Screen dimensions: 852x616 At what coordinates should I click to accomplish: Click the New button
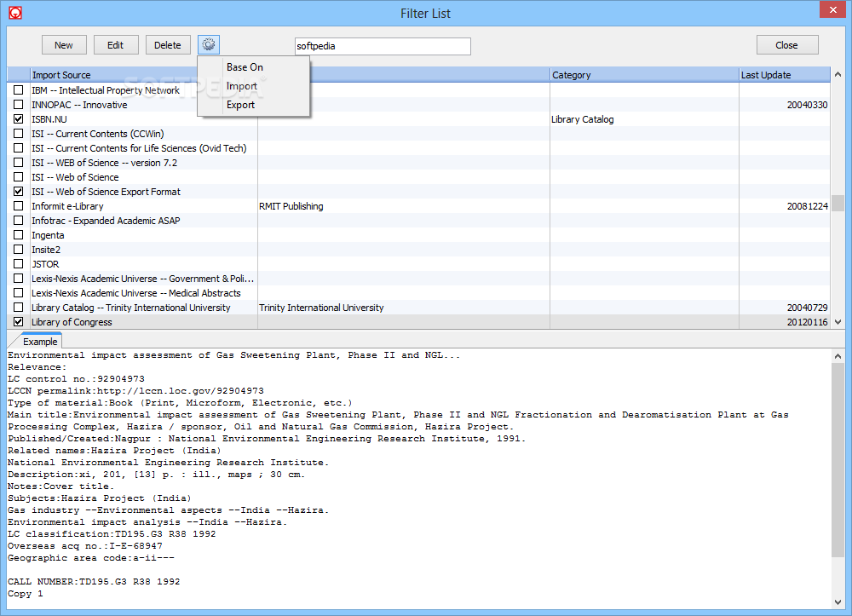64,45
